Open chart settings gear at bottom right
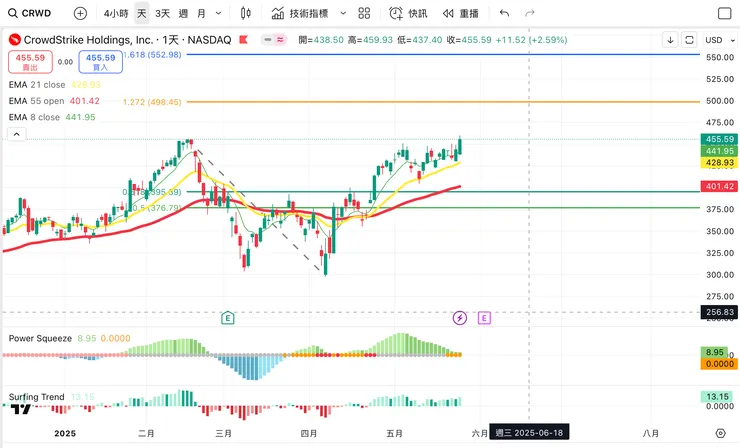 click(721, 433)
